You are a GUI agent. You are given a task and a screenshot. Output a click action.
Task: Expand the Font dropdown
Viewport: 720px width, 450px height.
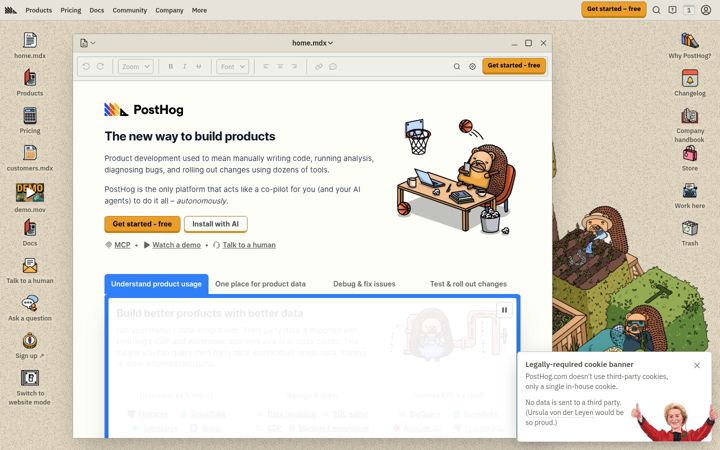tap(232, 67)
